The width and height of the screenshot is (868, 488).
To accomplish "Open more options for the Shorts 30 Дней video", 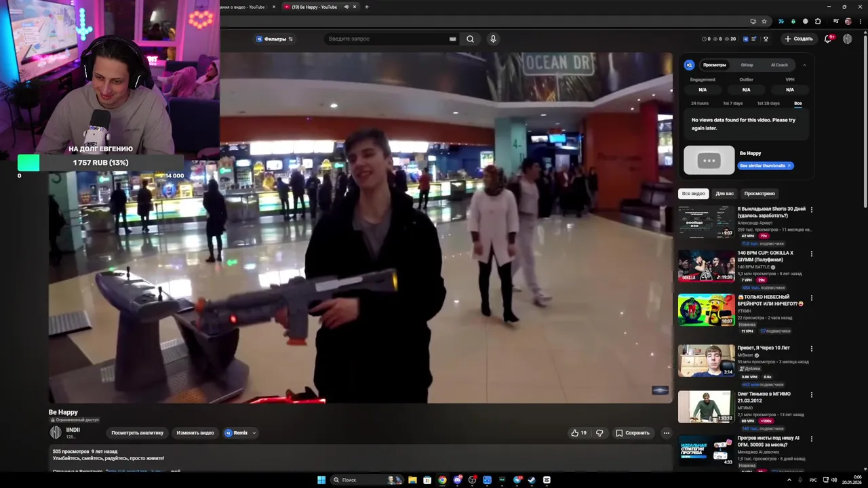I will [812, 209].
